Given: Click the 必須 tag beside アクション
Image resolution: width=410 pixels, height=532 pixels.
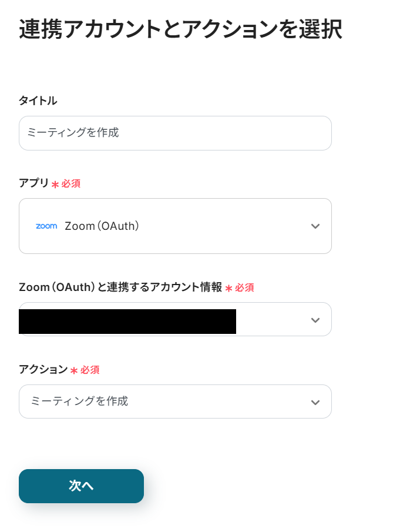Looking at the screenshot, I should (x=90, y=370).
